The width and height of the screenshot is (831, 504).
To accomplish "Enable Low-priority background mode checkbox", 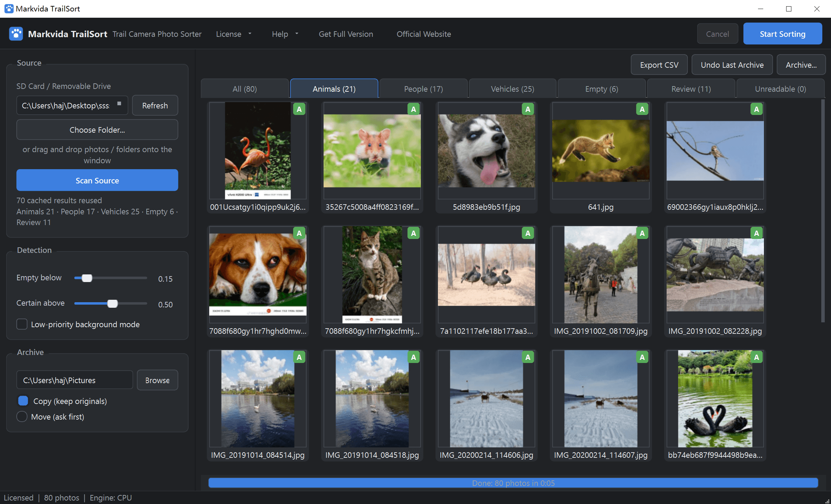I will [22, 324].
